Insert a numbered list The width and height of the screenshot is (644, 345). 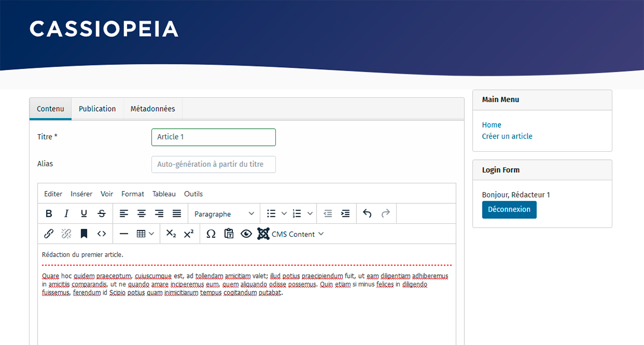pos(297,214)
